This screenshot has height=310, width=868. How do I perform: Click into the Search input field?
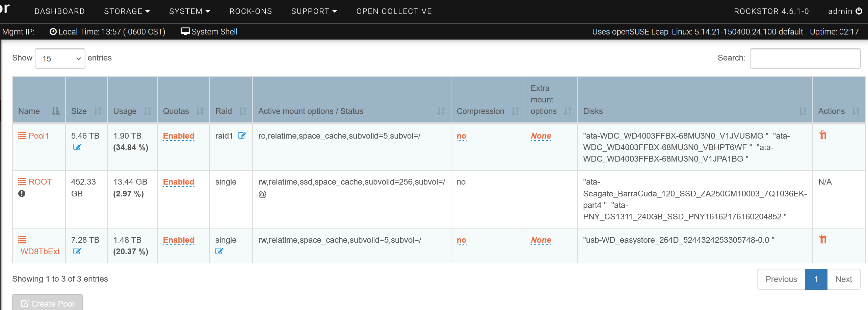pyautogui.click(x=805, y=58)
